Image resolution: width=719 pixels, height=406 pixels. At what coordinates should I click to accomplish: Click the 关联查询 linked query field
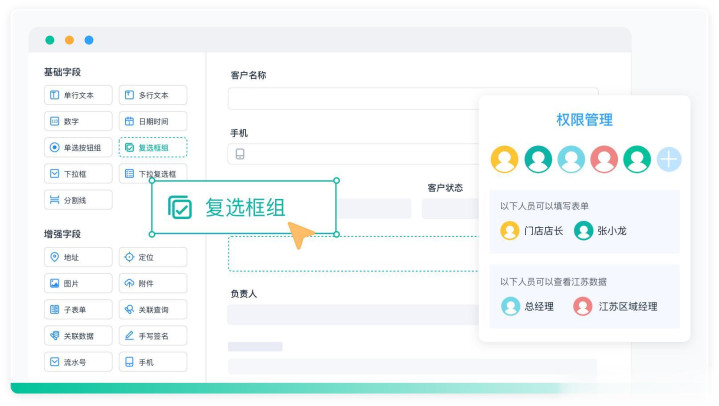click(x=152, y=309)
